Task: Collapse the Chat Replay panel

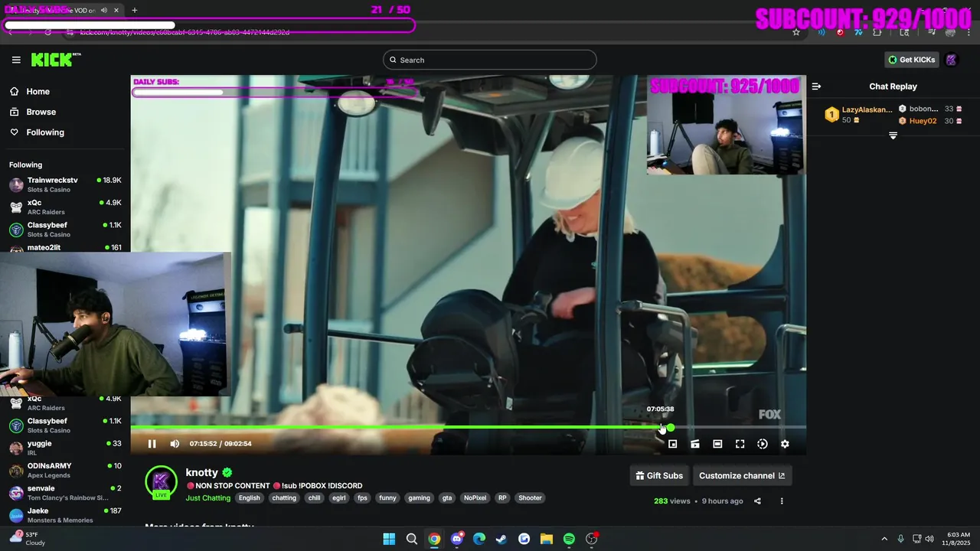Action: point(816,86)
